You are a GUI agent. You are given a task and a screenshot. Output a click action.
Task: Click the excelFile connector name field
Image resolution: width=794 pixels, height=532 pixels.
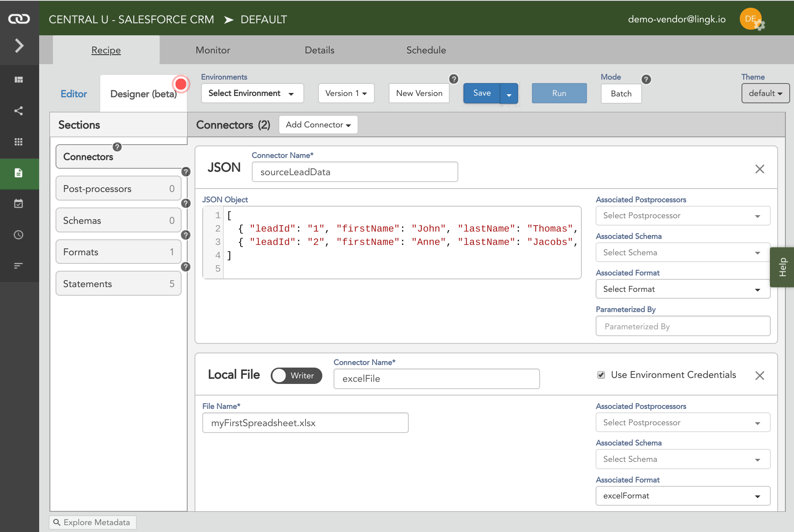click(436, 379)
